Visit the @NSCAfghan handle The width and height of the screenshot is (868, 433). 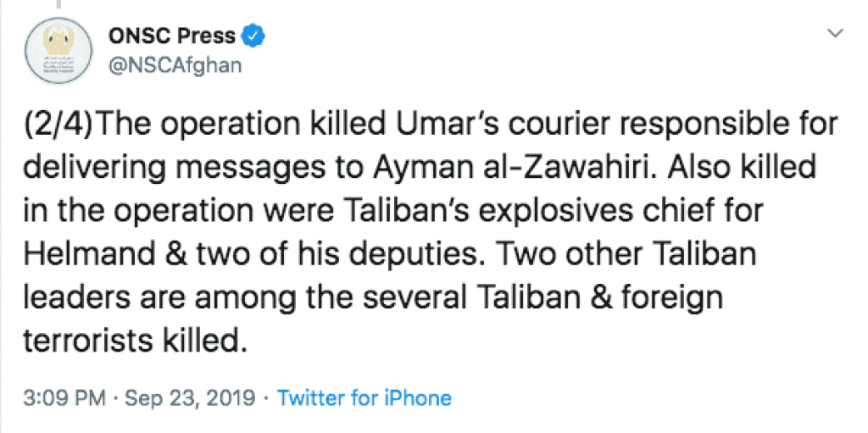(x=175, y=65)
